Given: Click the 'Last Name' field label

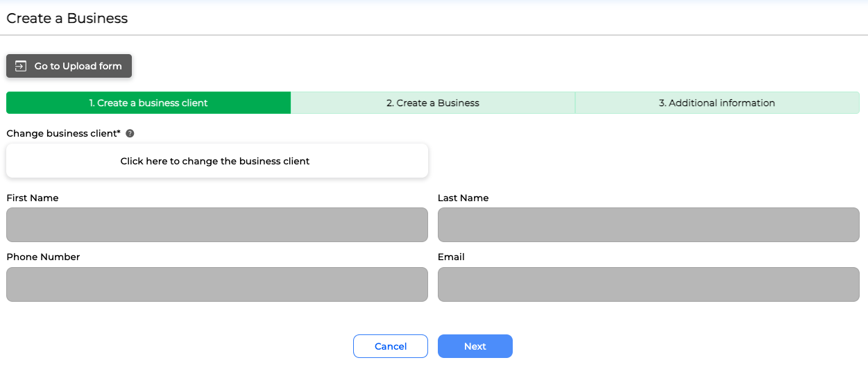Looking at the screenshot, I should tap(463, 198).
